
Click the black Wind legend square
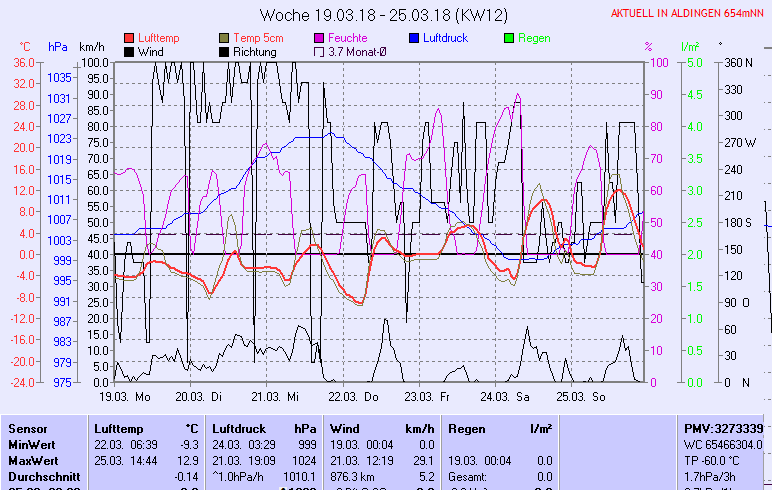[129, 51]
